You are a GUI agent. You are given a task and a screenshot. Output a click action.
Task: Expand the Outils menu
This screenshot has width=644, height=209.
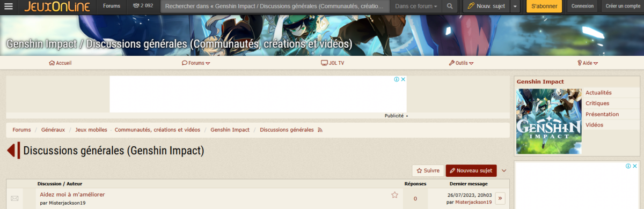click(461, 63)
